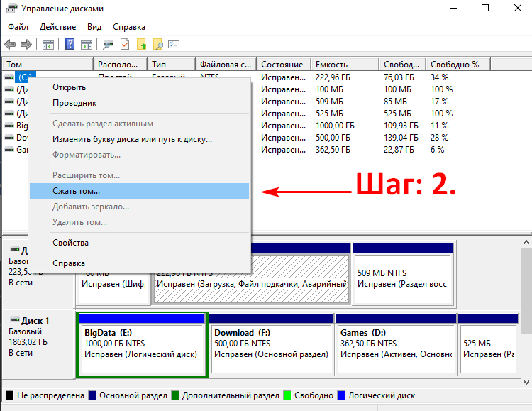The height and width of the screenshot is (411, 532).
Task: Click the Диск 1 drive icon
Action: 15,320
